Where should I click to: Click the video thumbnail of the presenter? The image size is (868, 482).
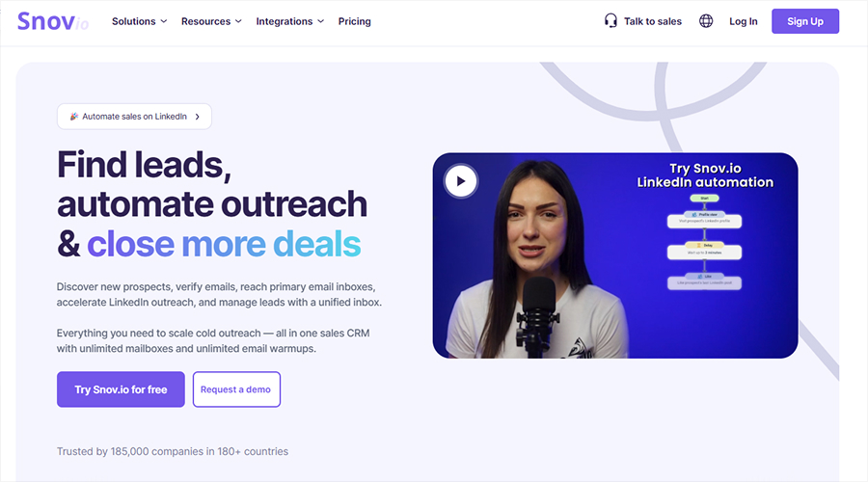615,255
